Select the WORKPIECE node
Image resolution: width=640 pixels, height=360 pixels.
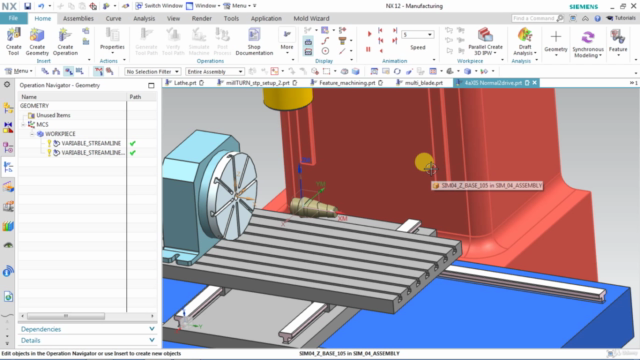point(60,134)
